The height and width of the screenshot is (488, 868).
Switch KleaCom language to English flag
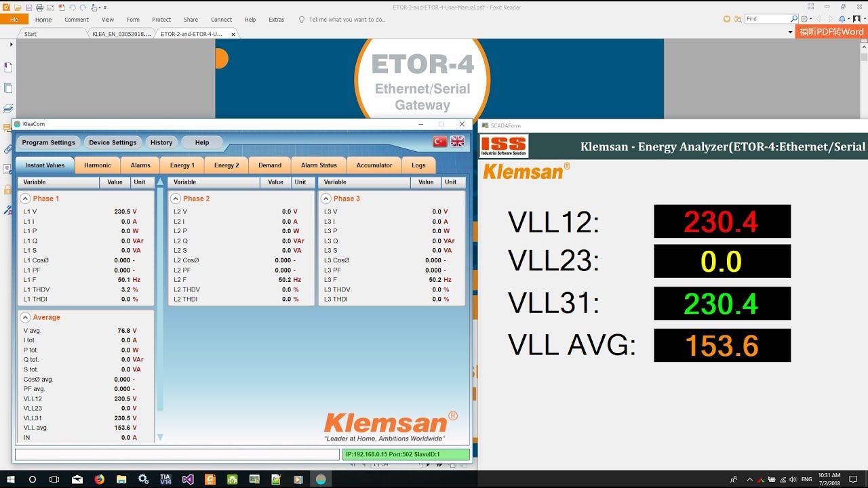[x=458, y=141]
